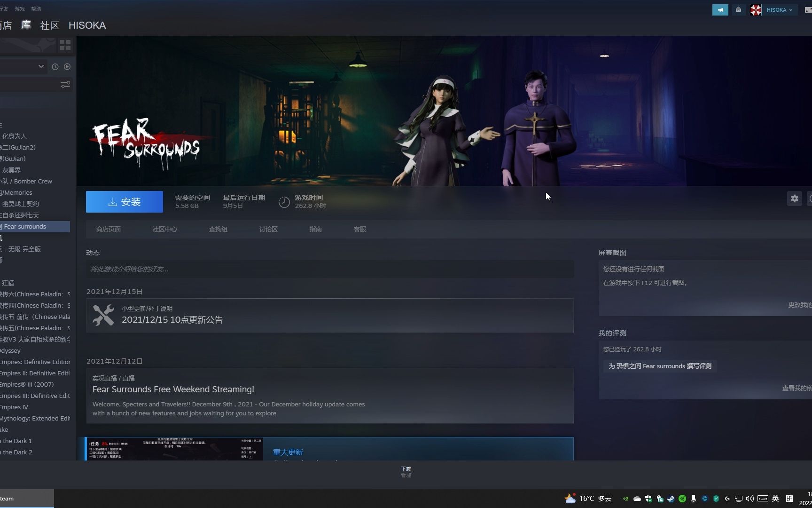The height and width of the screenshot is (508, 812).
Task: Write review for 恐惧之间 Fear surrounds
Action: click(x=660, y=366)
